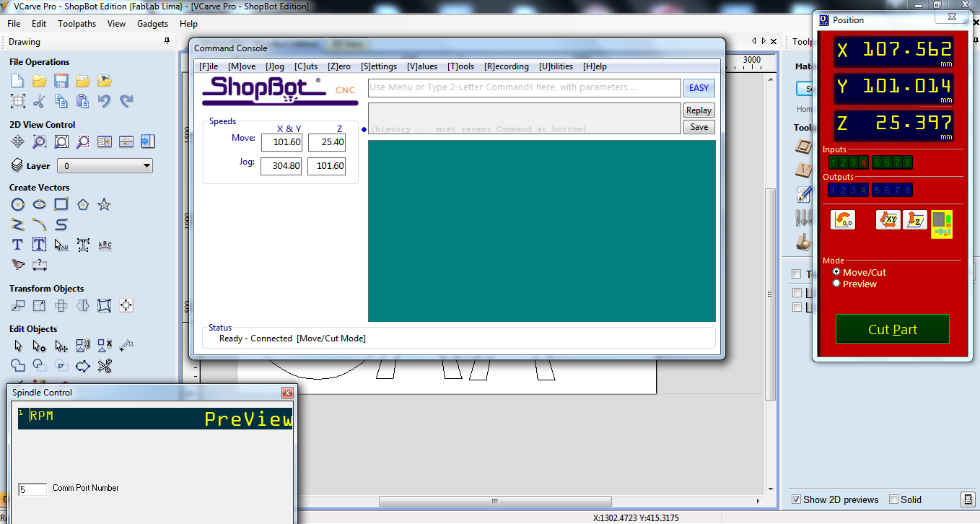Click the Weld vectors icon

coord(18,366)
